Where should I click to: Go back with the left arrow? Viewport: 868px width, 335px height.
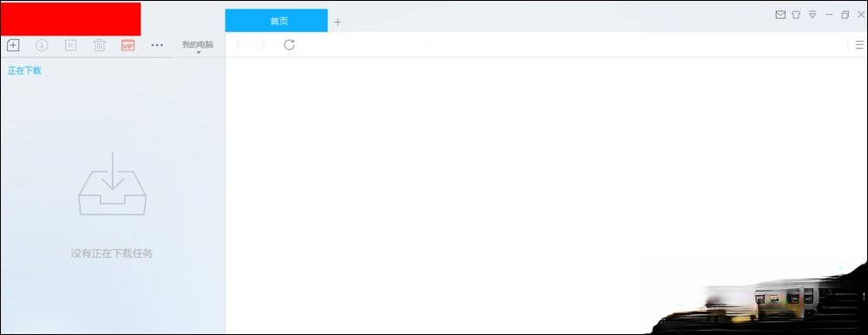tap(239, 45)
